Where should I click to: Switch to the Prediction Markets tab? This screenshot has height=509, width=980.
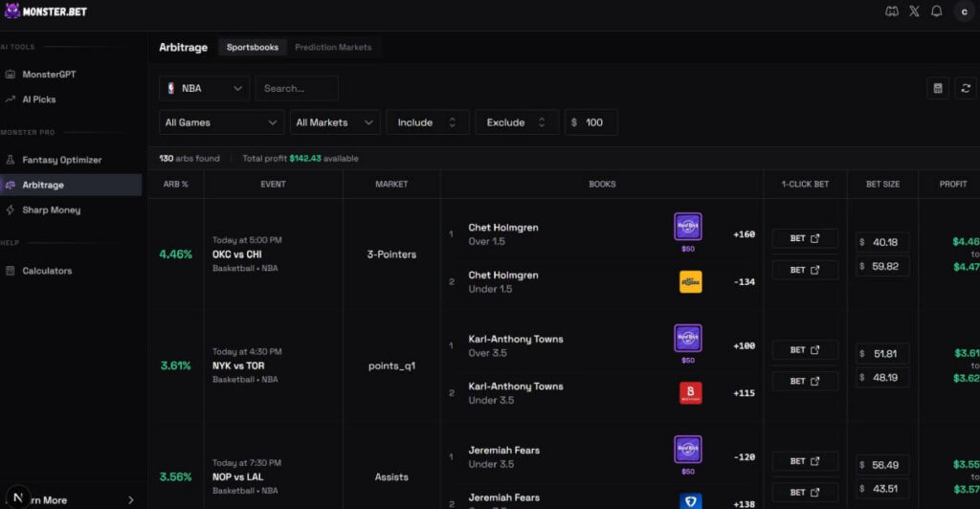pos(333,48)
